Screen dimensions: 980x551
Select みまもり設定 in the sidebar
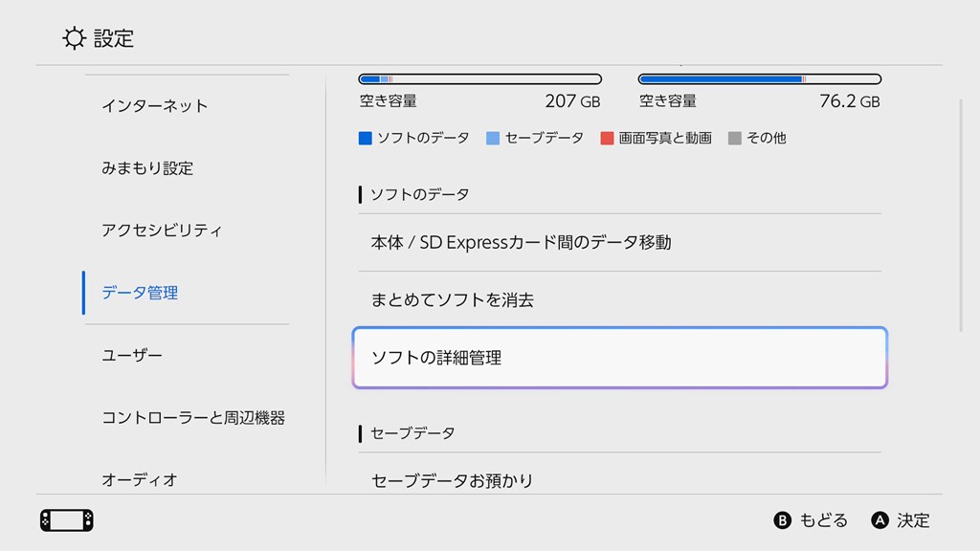(147, 168)
